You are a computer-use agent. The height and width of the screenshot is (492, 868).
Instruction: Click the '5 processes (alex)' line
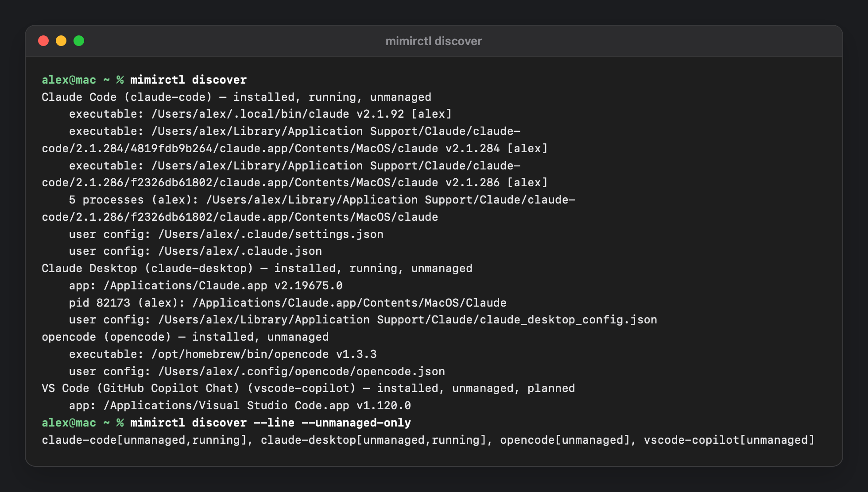coord(322,200)
